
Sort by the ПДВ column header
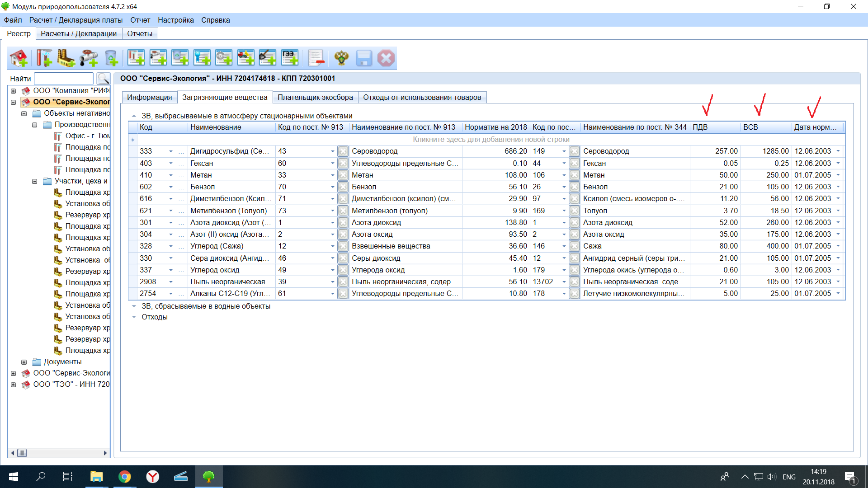pos(714,127)
